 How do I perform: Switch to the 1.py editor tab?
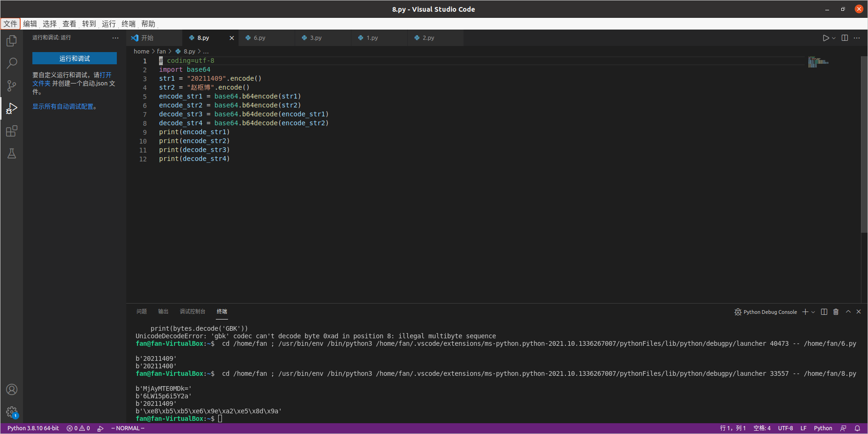[x=380, y=38]
